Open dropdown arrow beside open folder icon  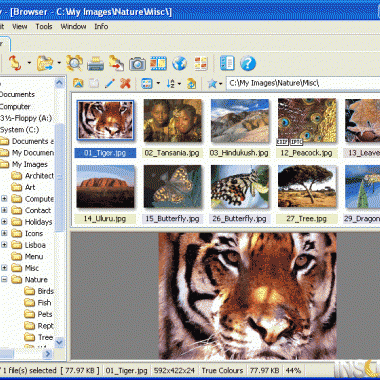click(x=59, y=63)
